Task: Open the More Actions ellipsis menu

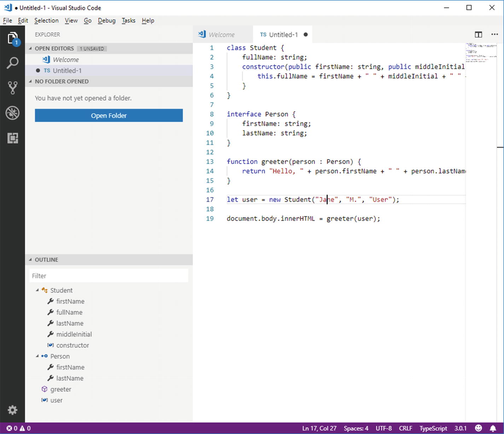Action: point(494,34)
